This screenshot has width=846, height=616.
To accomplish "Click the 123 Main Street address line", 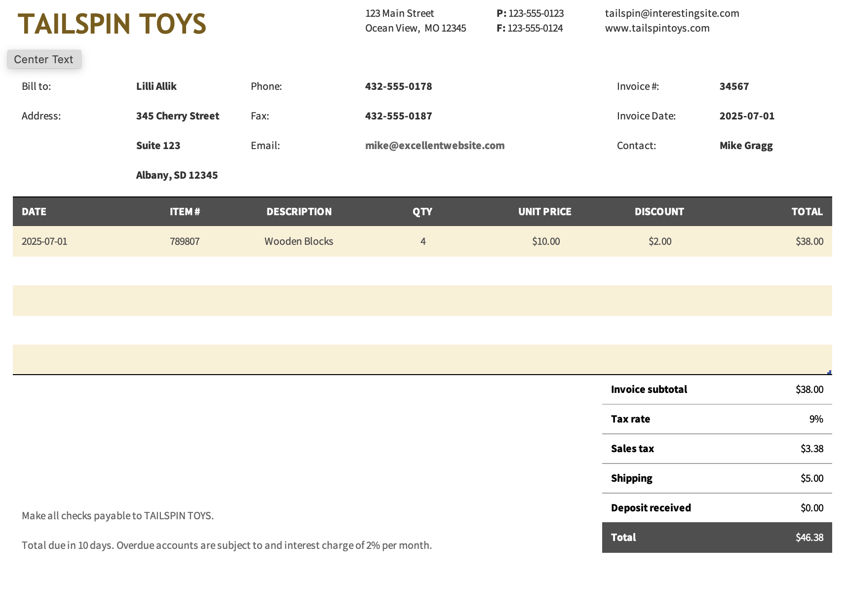I will click(399, 13).
